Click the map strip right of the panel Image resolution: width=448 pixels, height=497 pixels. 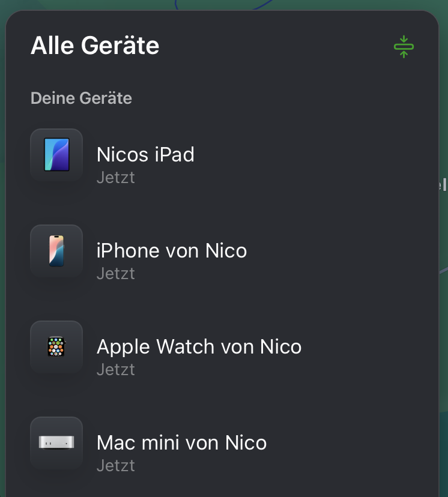[444, 300]
